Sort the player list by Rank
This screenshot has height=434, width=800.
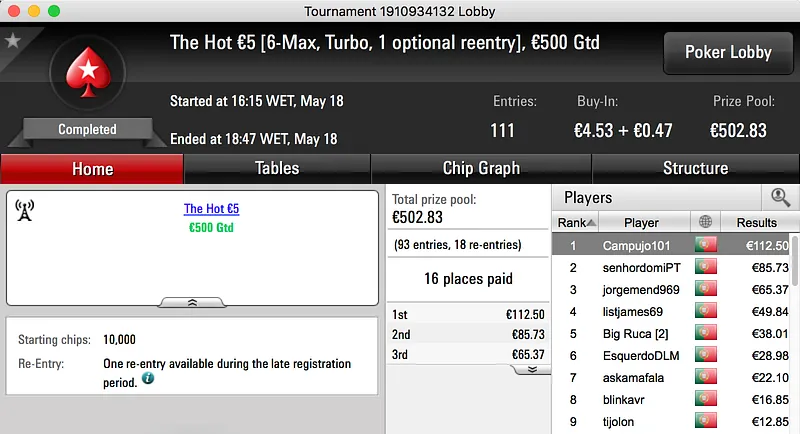tap(577, 222)
